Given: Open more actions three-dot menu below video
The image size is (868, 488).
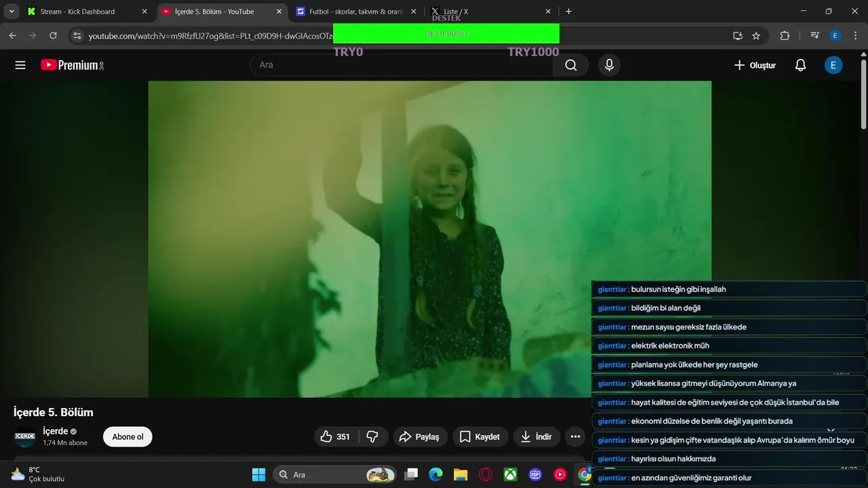Looking at the screenshot, I should 575,436.
